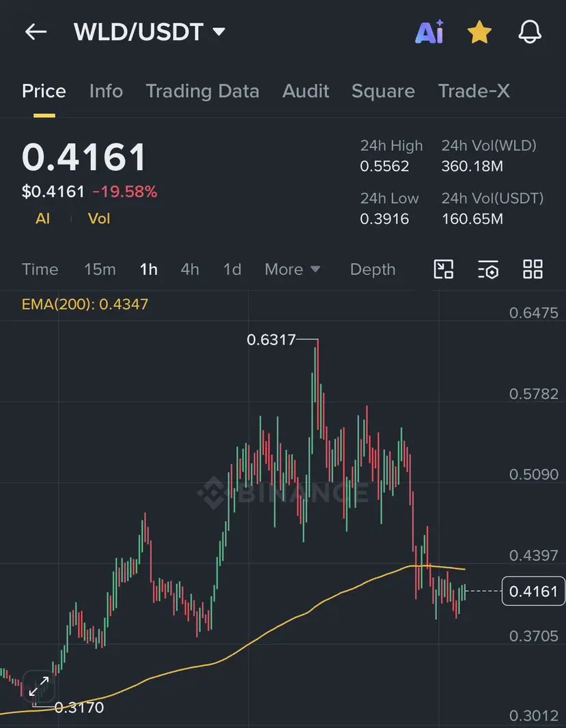Switch to the Trading Data tab
Screen dimensions: 566x728
click(x=203, y=91)
